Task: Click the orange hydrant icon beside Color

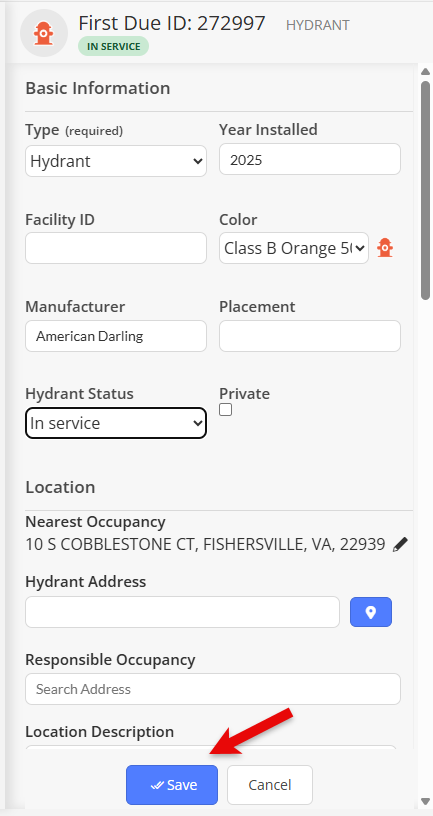Action: (x=385, y=248)
